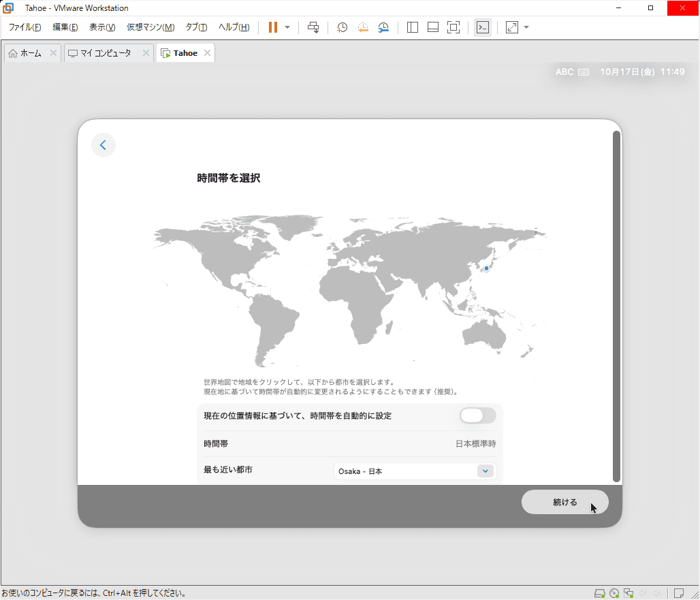Click the hard disk status icon

point(599,593)
